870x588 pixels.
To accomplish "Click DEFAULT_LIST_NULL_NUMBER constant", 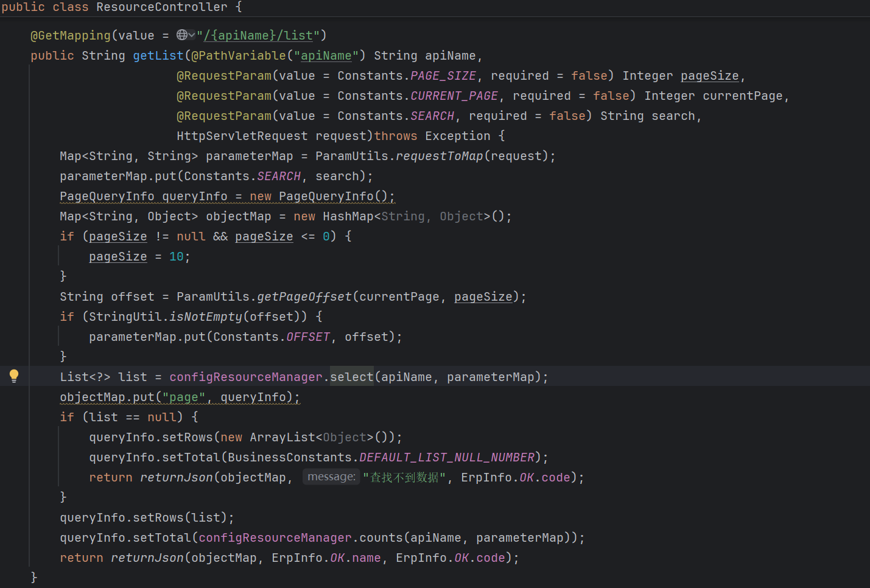I will (x=447, y=457).
